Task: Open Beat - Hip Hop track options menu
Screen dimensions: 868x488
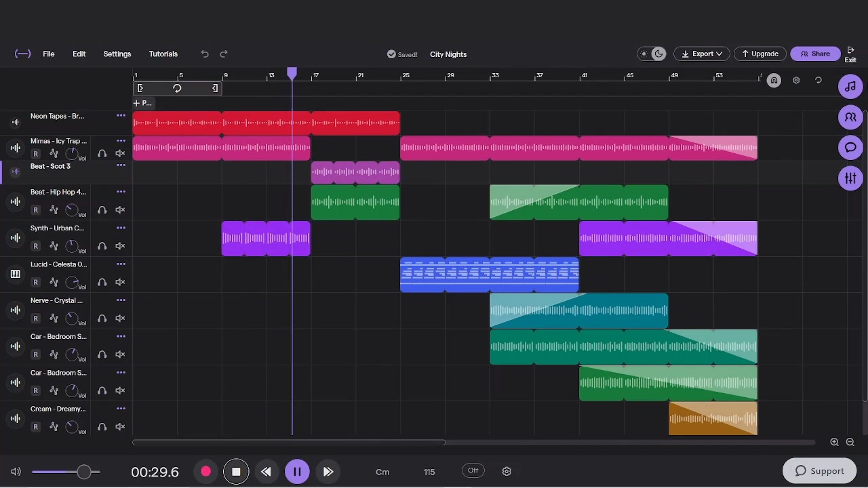Action: [x=121, y=192]
